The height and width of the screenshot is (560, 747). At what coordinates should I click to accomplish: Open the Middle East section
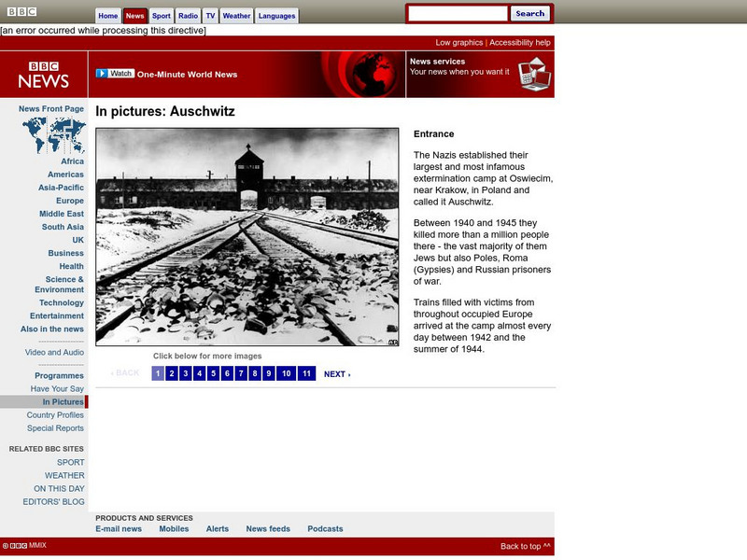pyautogui.click(x=62, y=214)
